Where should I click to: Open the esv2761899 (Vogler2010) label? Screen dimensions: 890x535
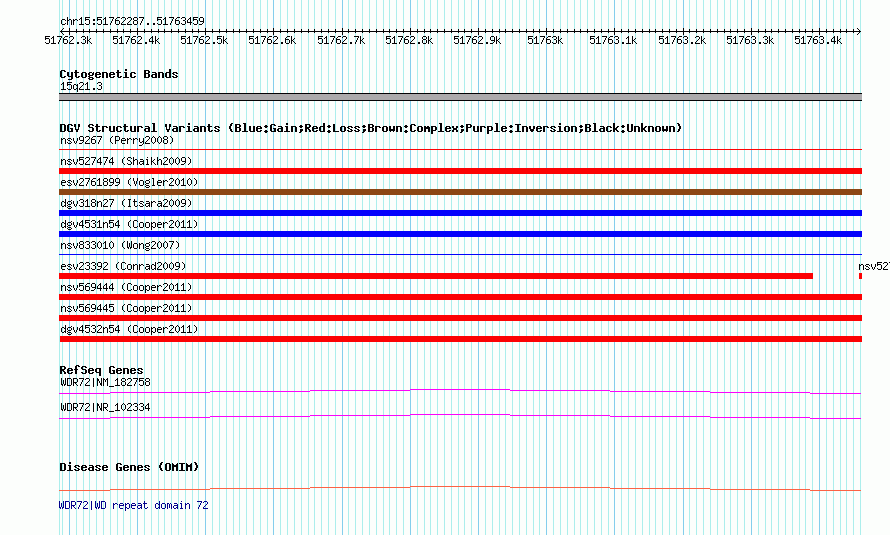click(x=129, y=182)
